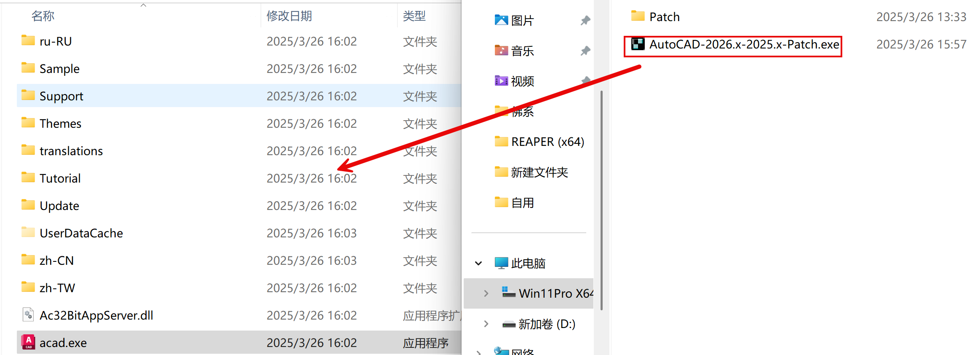Sort by 名称 column header

pyautogui.click(x=43, y=16)
